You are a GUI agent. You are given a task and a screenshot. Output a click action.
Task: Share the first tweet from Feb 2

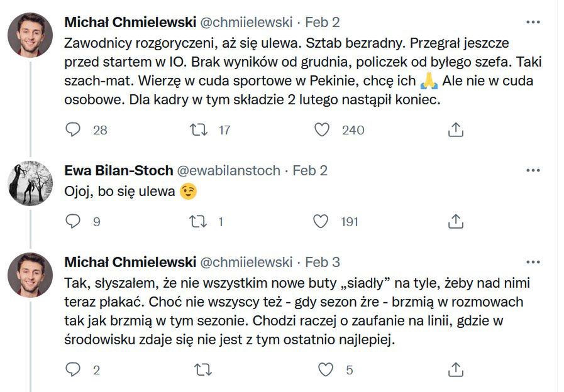(x=455, y=129)
